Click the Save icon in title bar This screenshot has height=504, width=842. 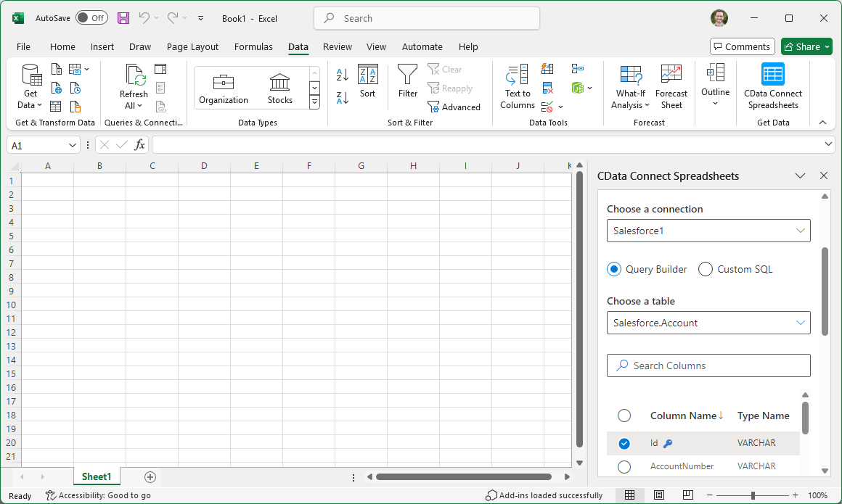tap(123, 18)
